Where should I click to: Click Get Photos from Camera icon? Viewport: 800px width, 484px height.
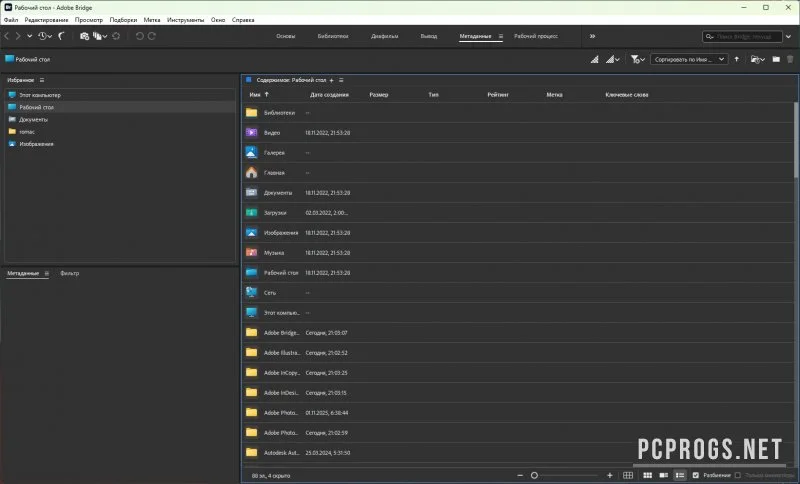(84, 36)
